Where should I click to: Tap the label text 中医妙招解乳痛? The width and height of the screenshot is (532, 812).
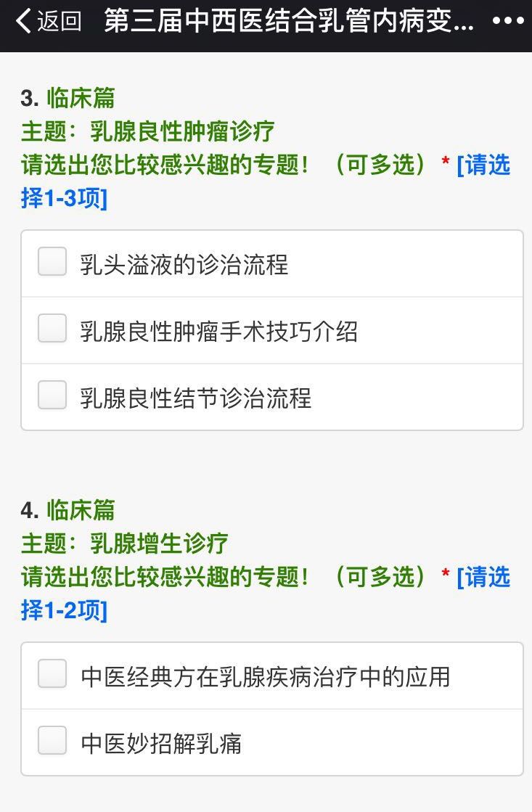pos(161,744)
